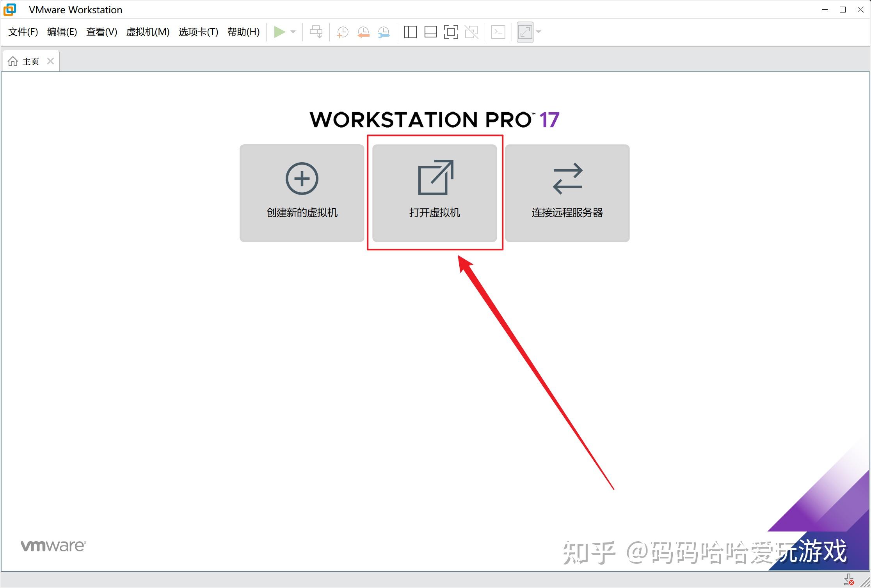Open the snapshot manager
The height and width of the screenshot is (588, 871).
[x=384, y=32]
